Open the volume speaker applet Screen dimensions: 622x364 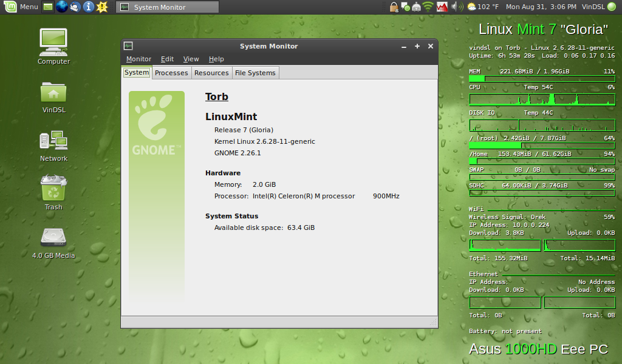pyautogui.click(x=457, y=7)
